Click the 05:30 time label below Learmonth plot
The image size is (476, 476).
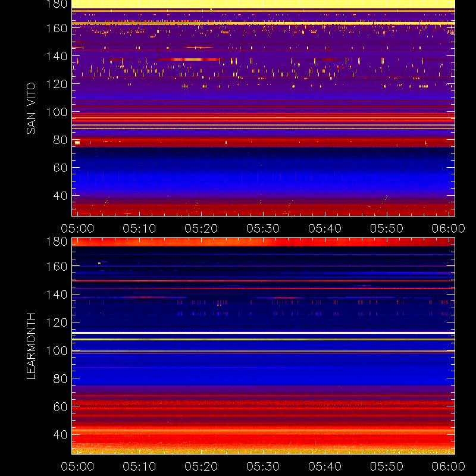coord(263,466)
